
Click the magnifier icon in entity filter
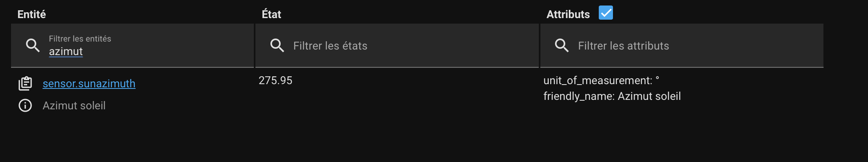click(x=33, y=46)
